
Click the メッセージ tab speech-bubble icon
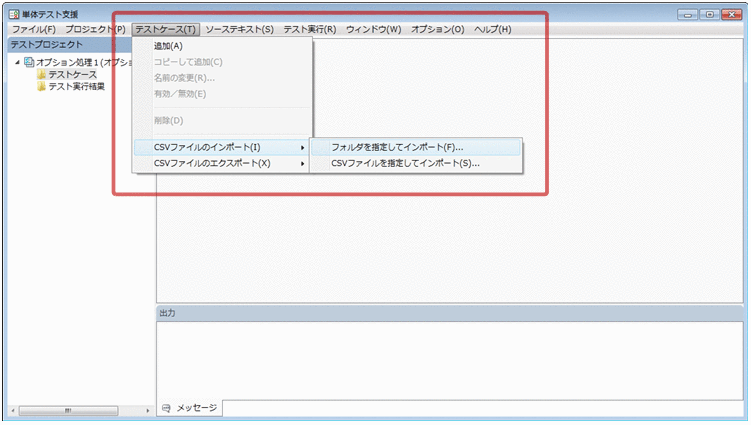click(x=166, y=408)
